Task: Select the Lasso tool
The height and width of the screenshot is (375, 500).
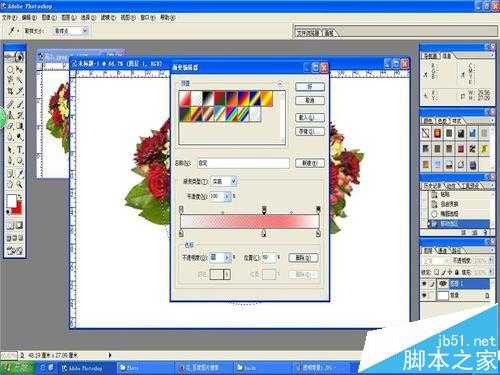Action: pyautogui.click(x=10, y=80)
